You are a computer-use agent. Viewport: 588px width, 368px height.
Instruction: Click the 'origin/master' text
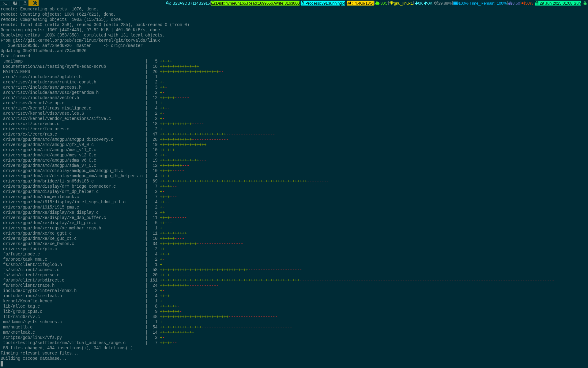coord(127,46)
